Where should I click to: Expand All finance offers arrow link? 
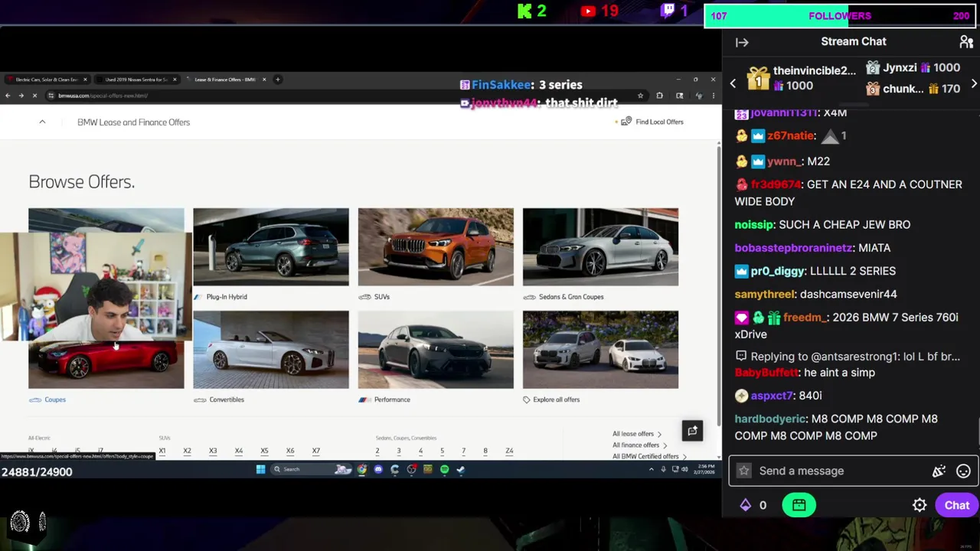point(639,445)
